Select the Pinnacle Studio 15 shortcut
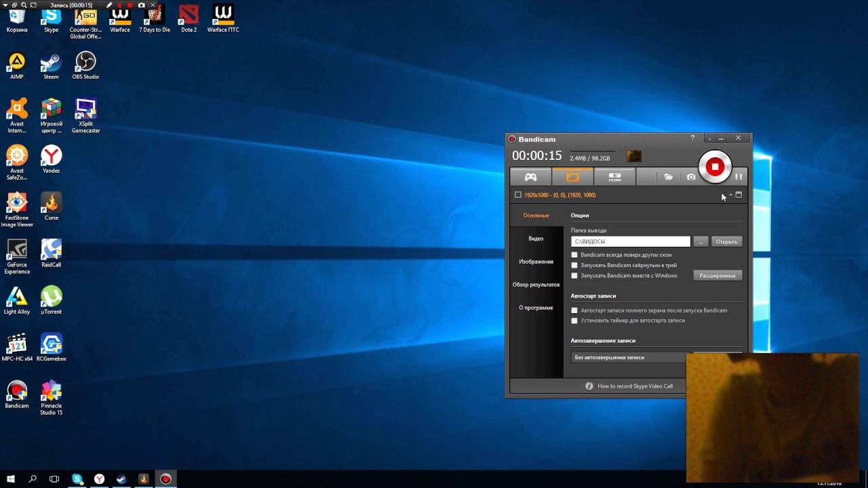 click(x=51, y=398)
